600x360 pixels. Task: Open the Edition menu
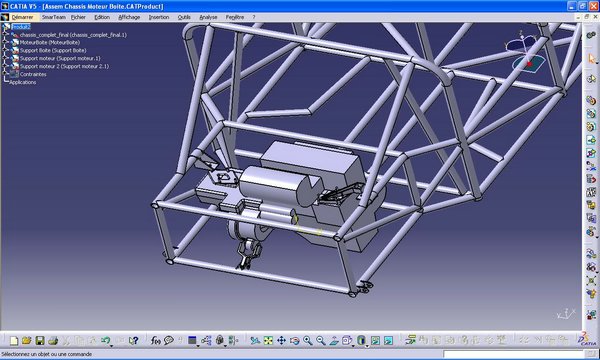click(x=102, y=17)
